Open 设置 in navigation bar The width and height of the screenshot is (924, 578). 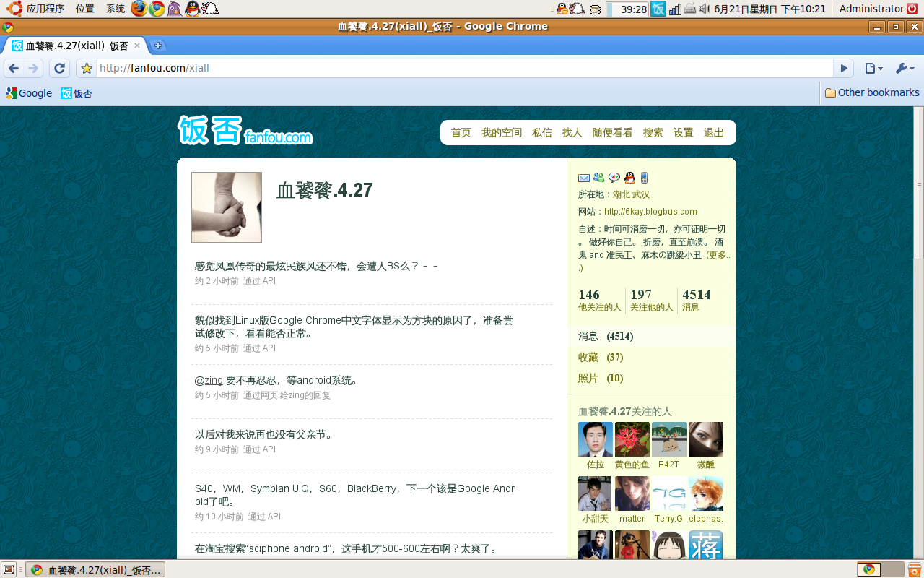(x=684, y=132)
